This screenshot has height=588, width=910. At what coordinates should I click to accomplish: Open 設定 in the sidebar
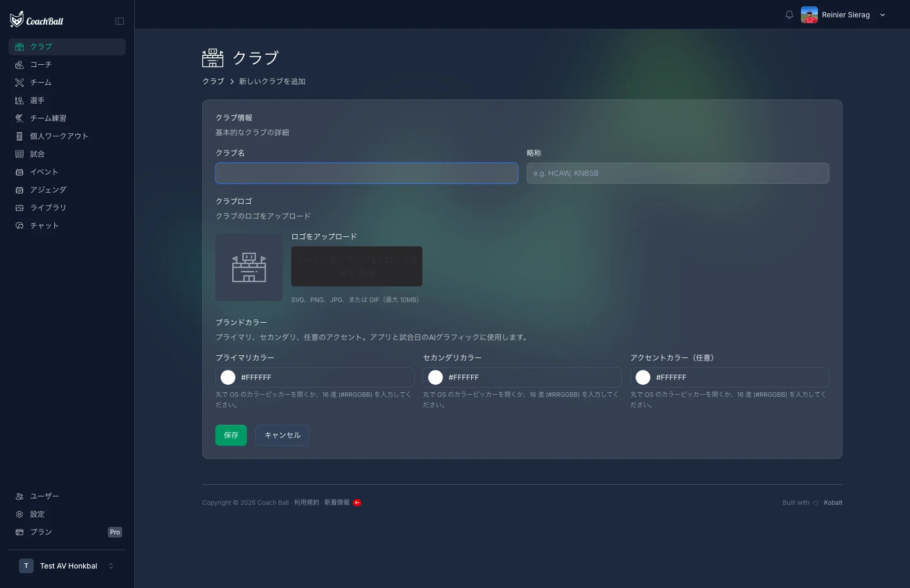click(67, 514)
